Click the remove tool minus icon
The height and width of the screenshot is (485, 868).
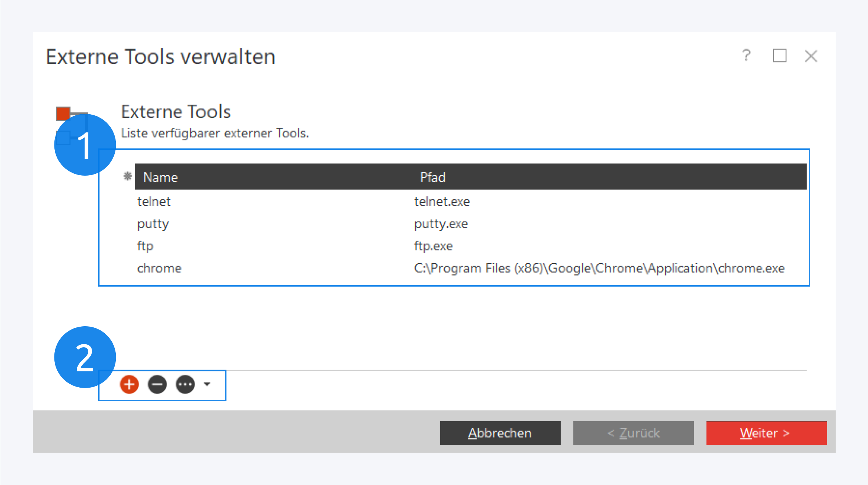coord(157,385)
